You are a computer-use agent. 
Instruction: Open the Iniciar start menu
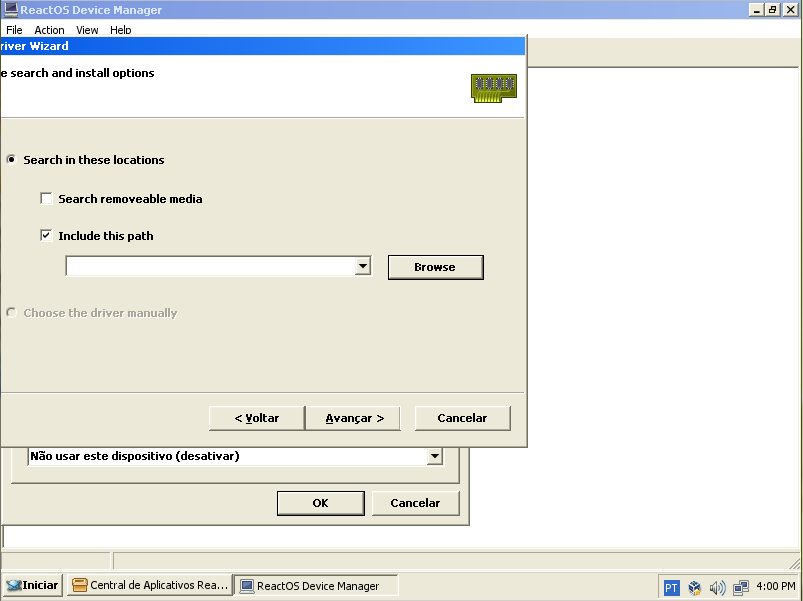point(33,585)
